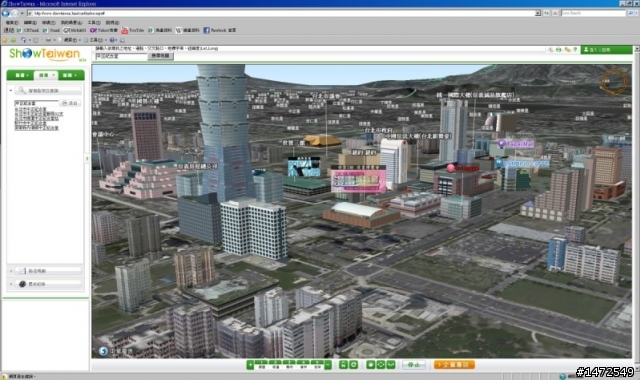Viewport: 640px width, 380px height.
Task: Open the address bar history dropdown
Action: pyautogui.click(x=538, y=13)
